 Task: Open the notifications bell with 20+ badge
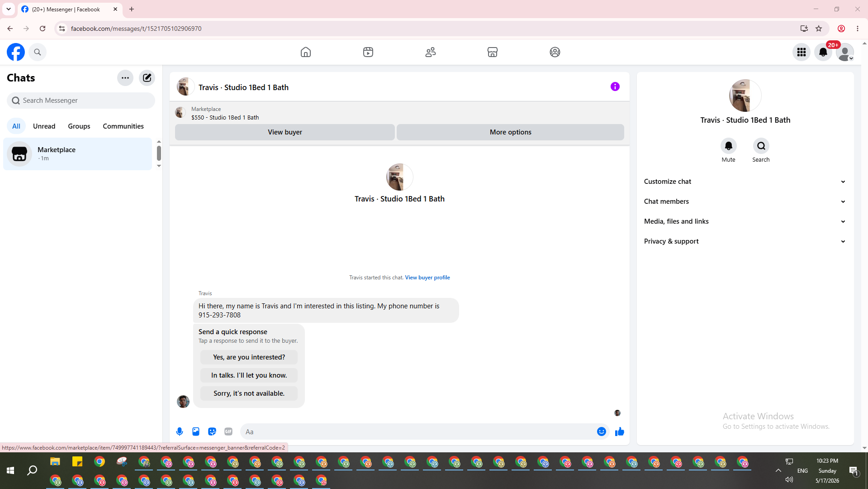(823, 52)
